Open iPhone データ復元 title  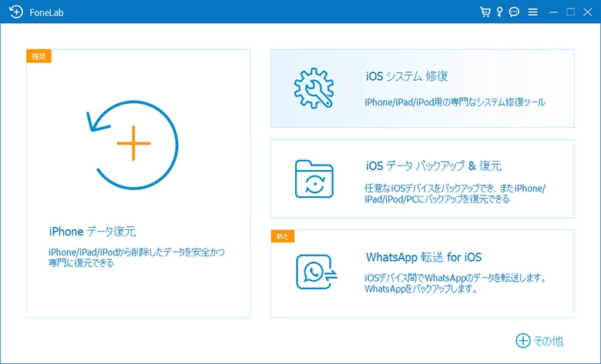(92, 232)
